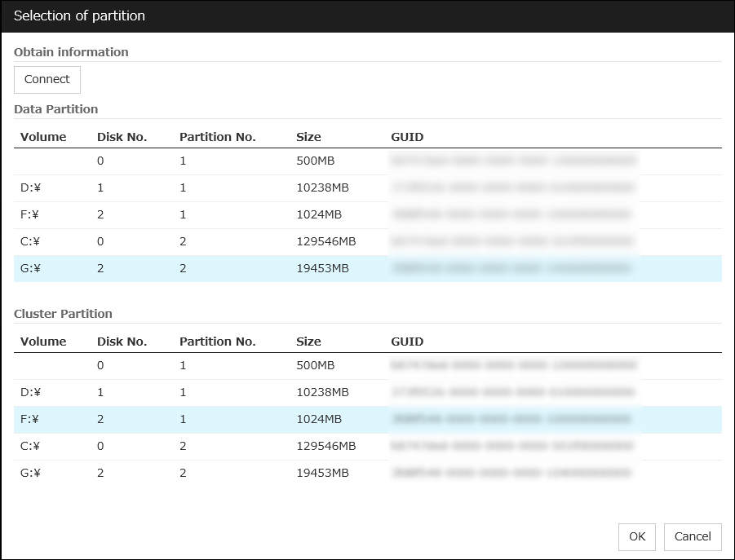Select the C:\ volume under Cluster Partition
The height and width of the screenshot is (560, 735).
[163, 446]
